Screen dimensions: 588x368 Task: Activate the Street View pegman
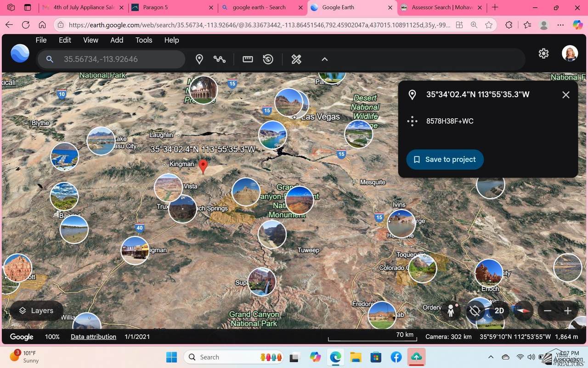coord(451,311)
